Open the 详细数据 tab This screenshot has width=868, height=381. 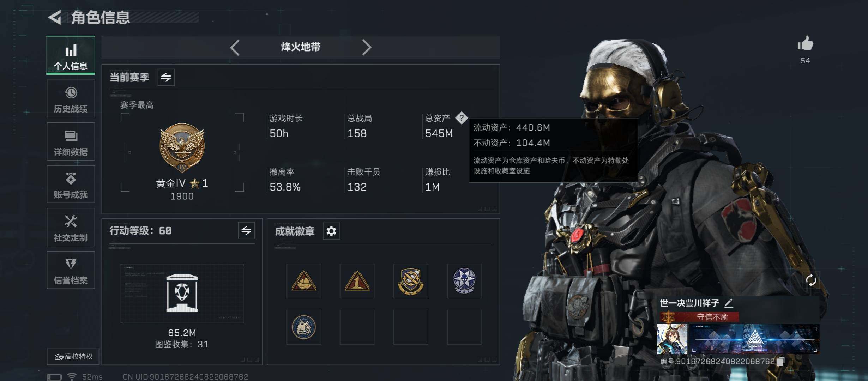(71, 141)
